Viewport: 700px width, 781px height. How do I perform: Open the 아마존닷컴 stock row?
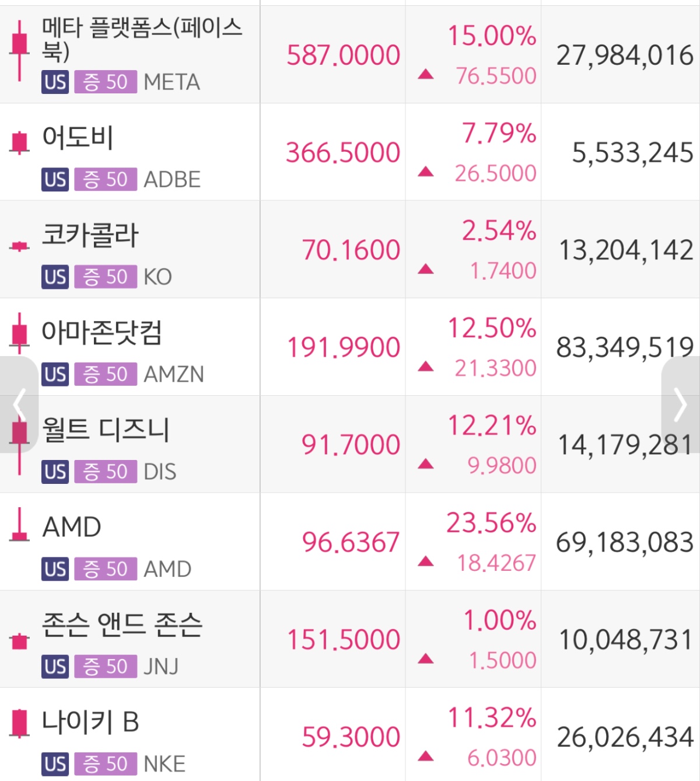(101, 332)
